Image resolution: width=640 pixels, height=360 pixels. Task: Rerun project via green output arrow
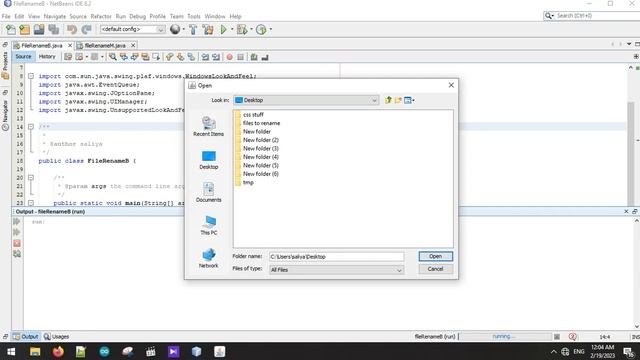click(17, 222)
